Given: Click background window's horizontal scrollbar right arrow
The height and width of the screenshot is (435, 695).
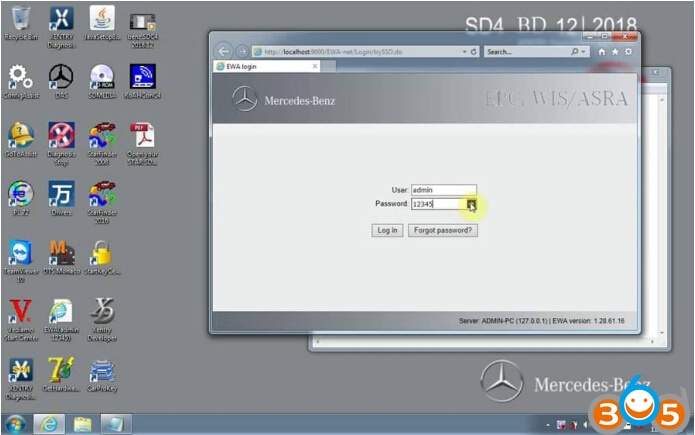Looking at the screenshot, I should [x=652, y=341].
